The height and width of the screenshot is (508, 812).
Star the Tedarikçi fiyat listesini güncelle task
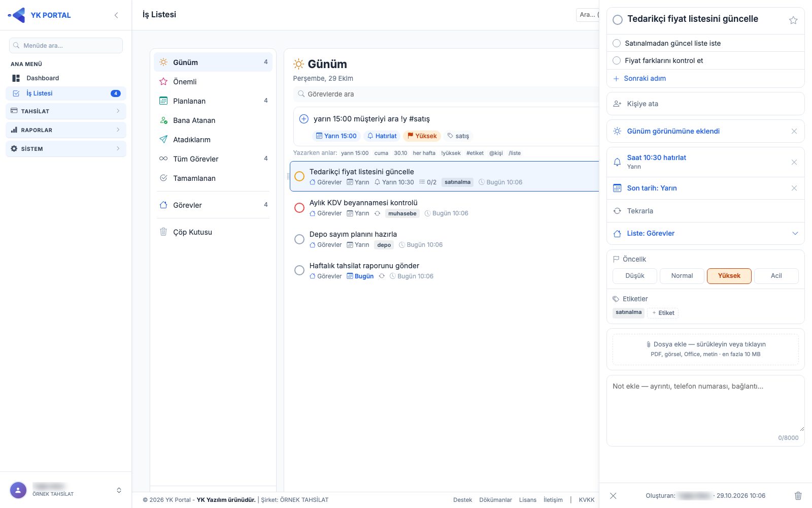[793, 20]
